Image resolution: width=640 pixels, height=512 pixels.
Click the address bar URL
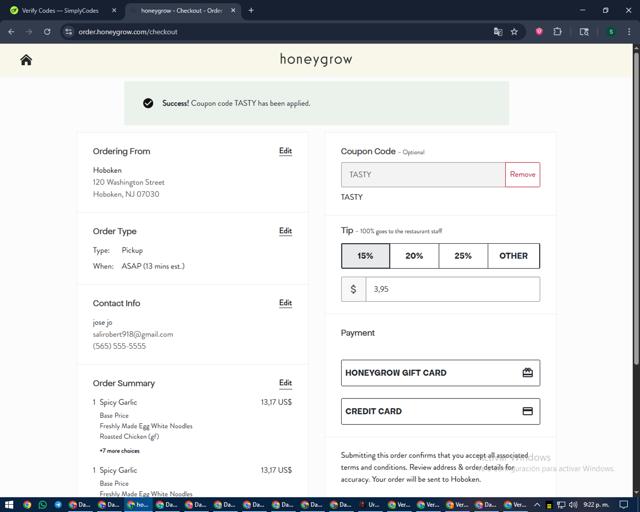128,32
